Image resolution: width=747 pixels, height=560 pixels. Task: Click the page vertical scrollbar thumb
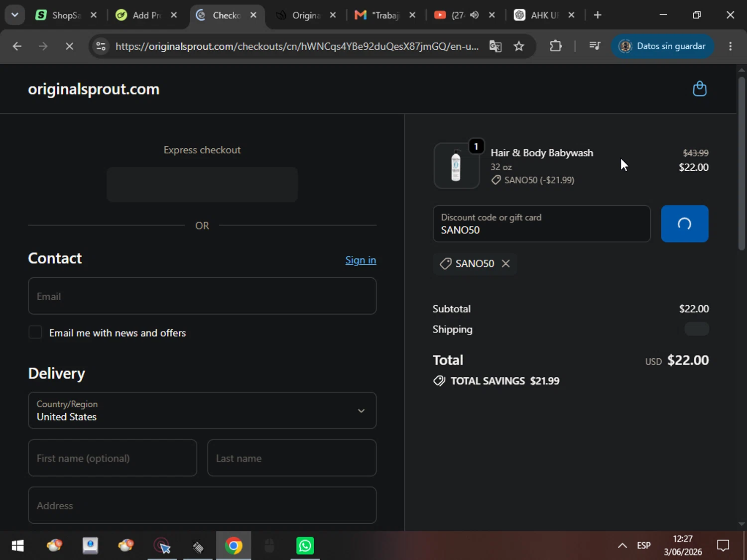pyautogui.click(x=742, y=163)
